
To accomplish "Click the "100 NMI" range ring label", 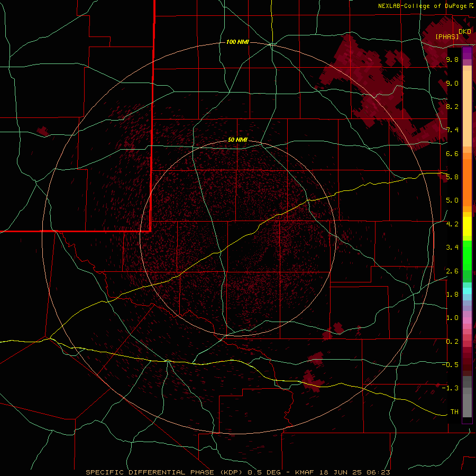I will (237, 42).
